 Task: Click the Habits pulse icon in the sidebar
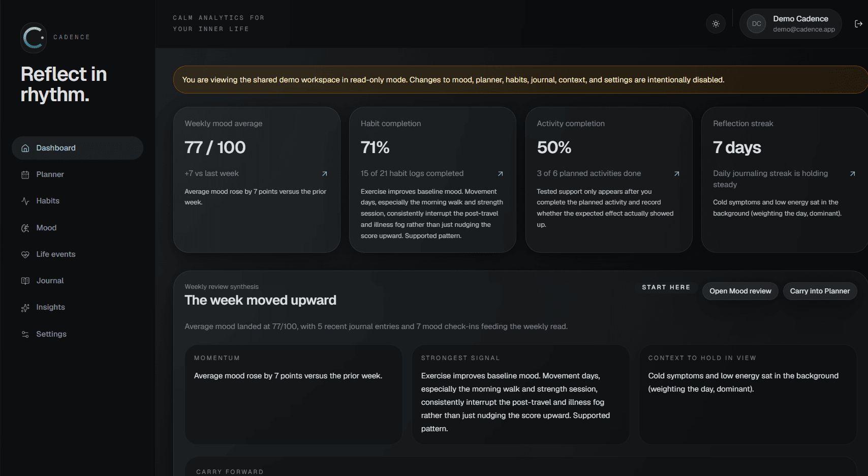click(x=25, y=201)
